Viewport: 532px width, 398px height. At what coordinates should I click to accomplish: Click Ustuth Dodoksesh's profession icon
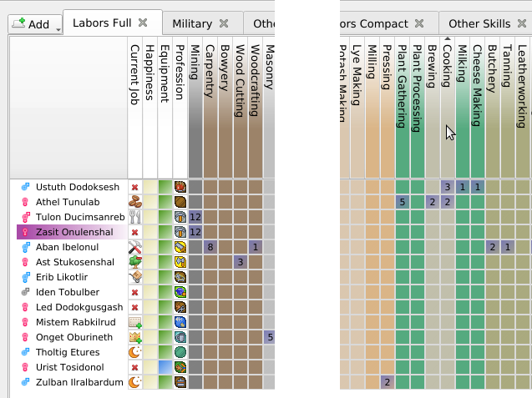coord(180,187)
